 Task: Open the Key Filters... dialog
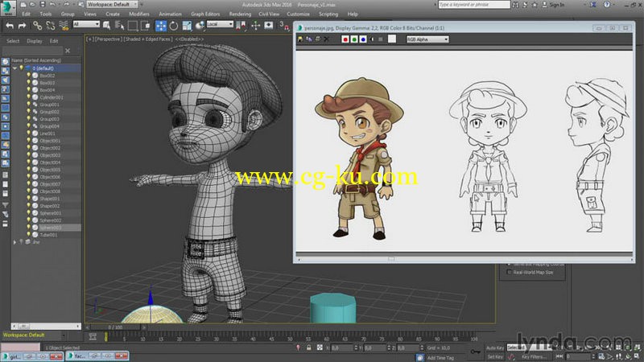[x=534, y=356]
